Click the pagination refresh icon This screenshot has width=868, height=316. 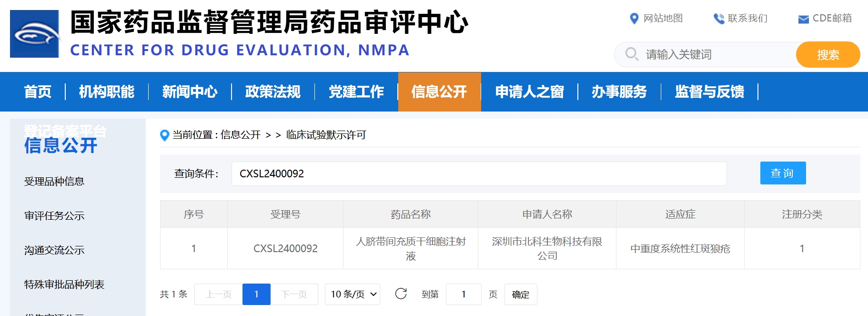point(401,294)
